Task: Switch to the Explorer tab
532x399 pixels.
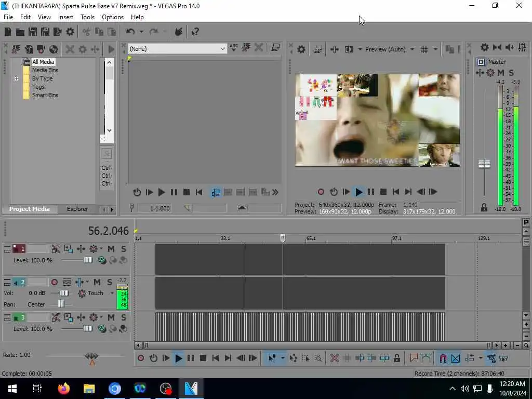Action: tap(77, 209)
